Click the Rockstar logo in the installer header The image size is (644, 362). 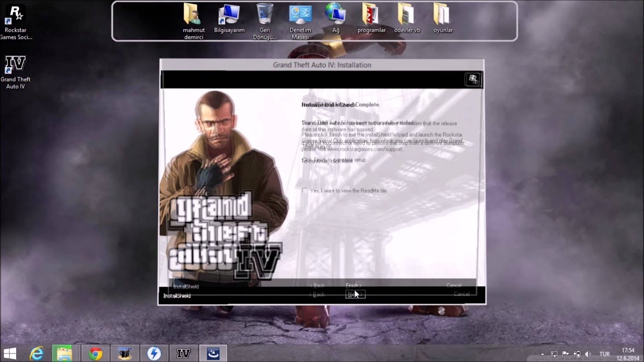[473, 79]
